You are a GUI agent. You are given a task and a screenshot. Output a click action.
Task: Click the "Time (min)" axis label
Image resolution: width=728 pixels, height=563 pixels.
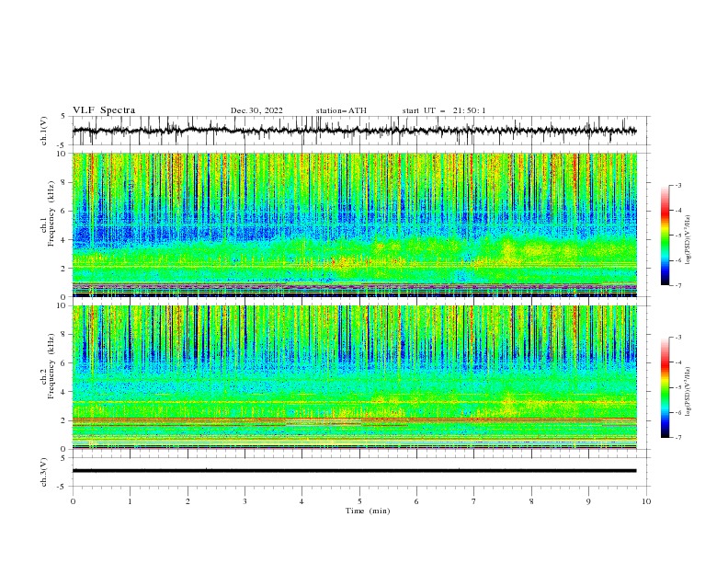(368, 511)
